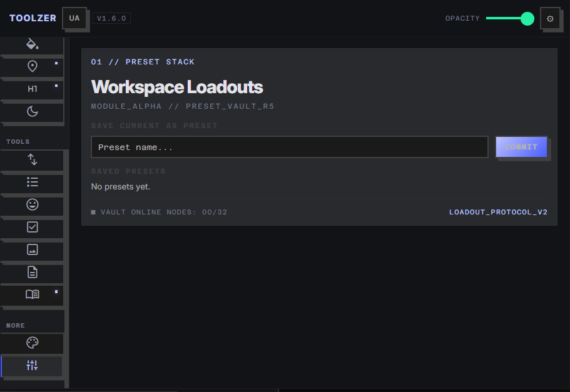Image resolution: width=570 pixels, height=392 pixels.
Task: Open the smiley emoji tool
Action: tap(32, 204)
